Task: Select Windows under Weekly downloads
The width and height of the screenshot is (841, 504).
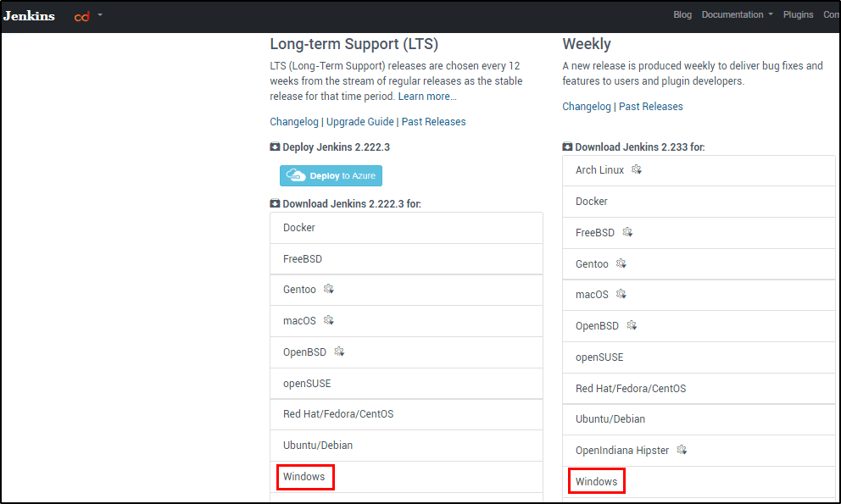Action: click(x=596, y=481)
